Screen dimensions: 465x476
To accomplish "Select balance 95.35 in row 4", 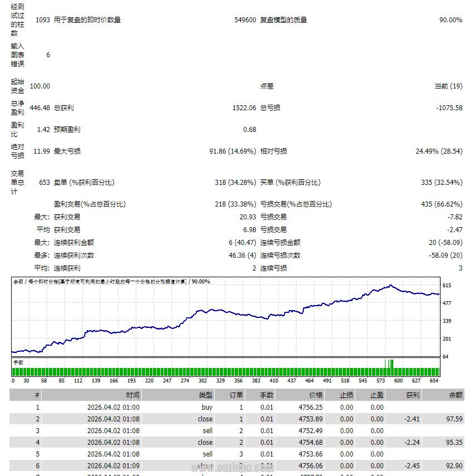I will pyautogui.click(x=454, y=443).
